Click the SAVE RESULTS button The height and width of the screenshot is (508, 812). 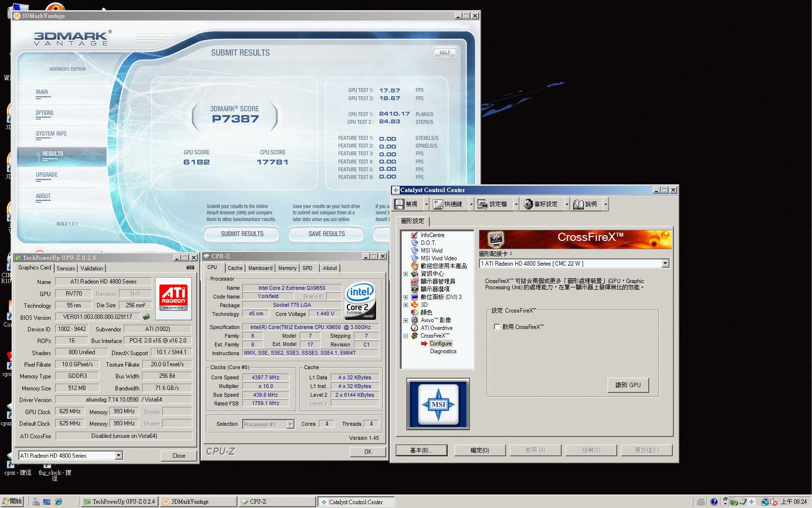click(327, 234)
